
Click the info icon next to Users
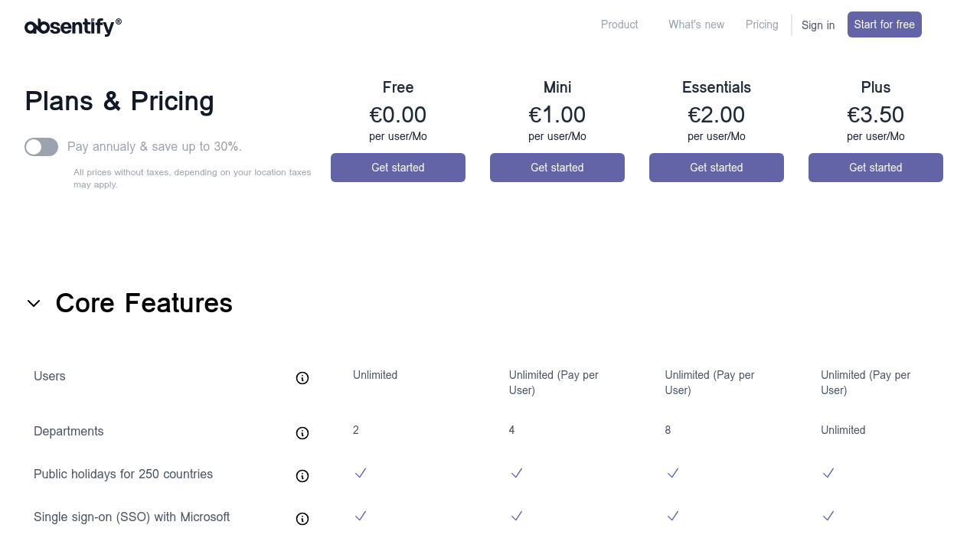click(302, 378)
